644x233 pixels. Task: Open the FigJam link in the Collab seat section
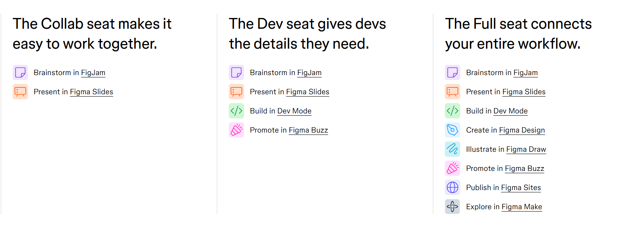(x=93, y=72)
